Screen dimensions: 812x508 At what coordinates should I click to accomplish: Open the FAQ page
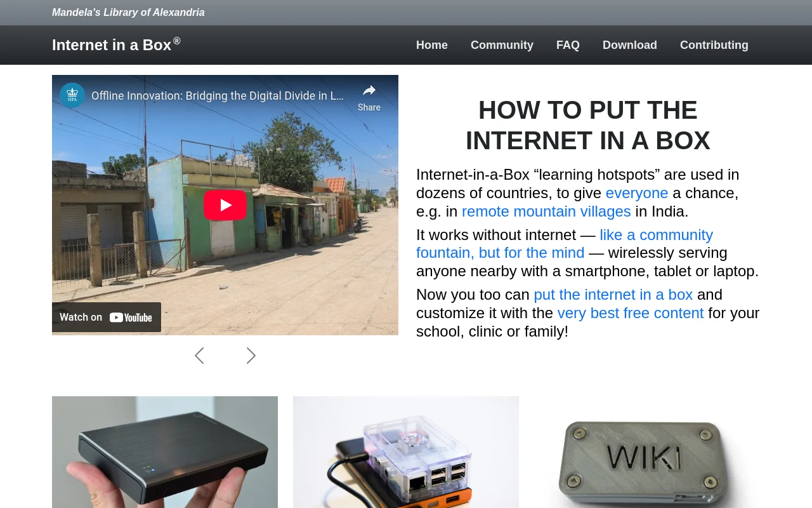(x=568, y=45)
